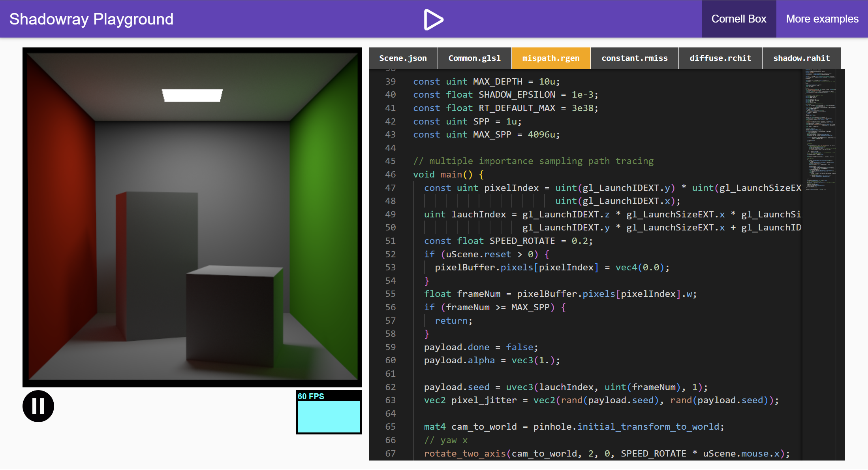Click line number 46 in gutter

pos(390,174)
